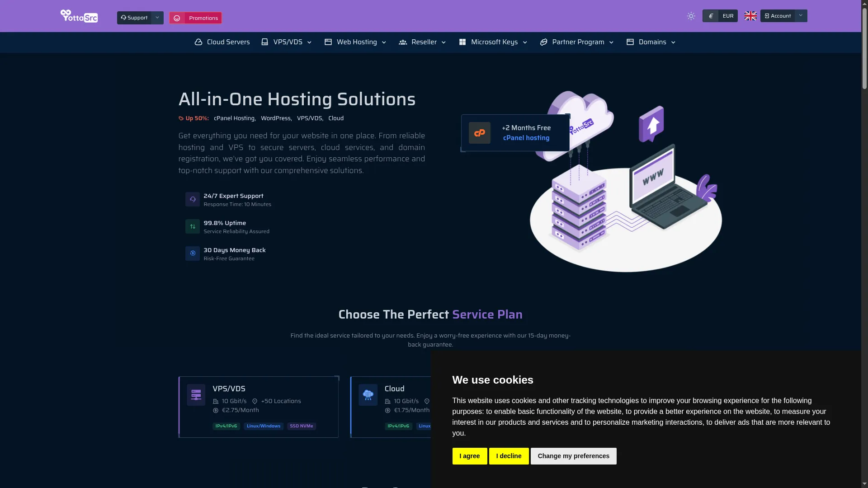This screenshot has width=868, height=488.
Task: Click the Reseller people nav icon
Action: click(x=403, y=42)
